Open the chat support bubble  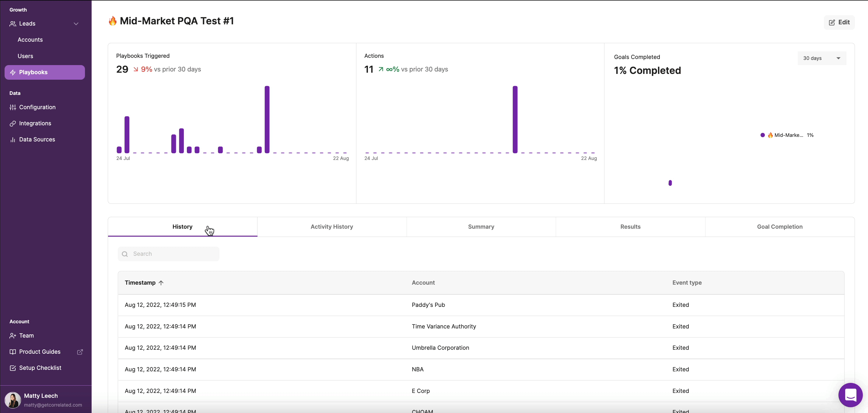tap(850, 395)
